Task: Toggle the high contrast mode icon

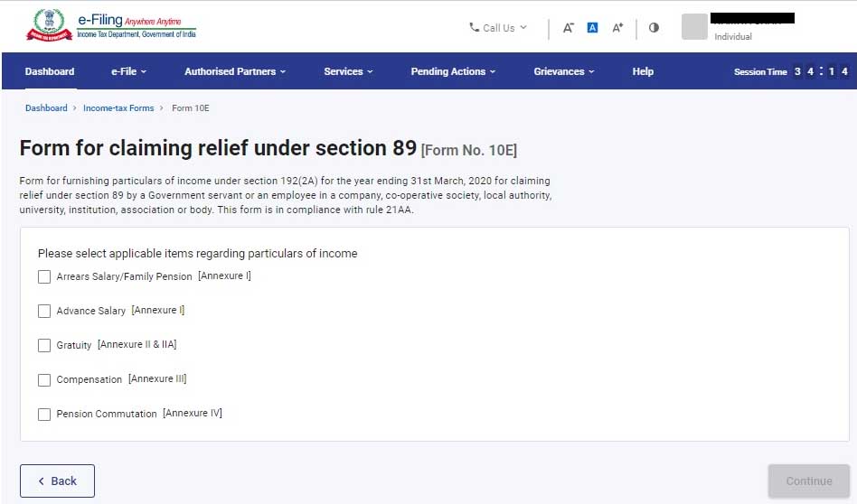Action: (654, 28)
